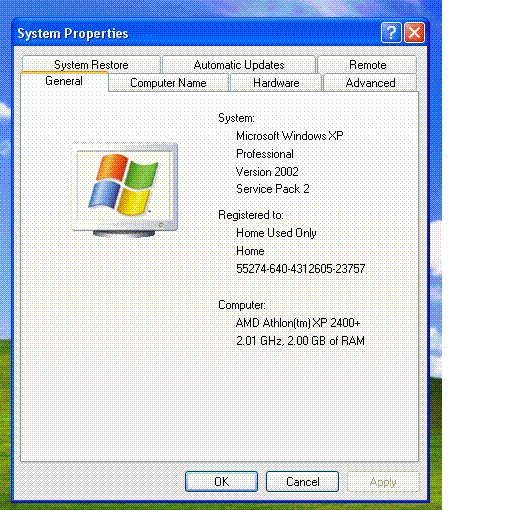Switch to the Advanced tab

coord(370,83)
